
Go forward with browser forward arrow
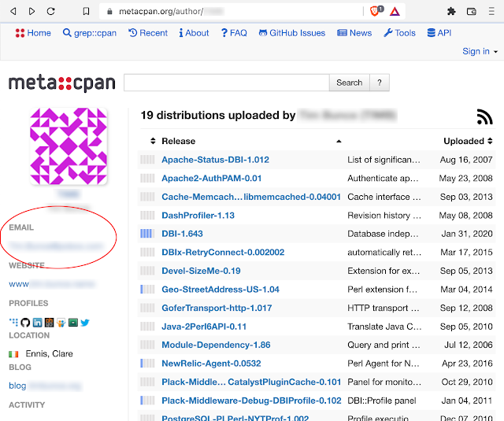31,12
